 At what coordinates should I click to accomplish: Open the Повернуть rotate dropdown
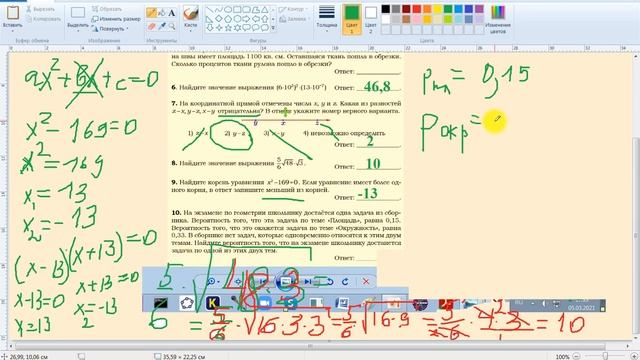tap(110, 29)
